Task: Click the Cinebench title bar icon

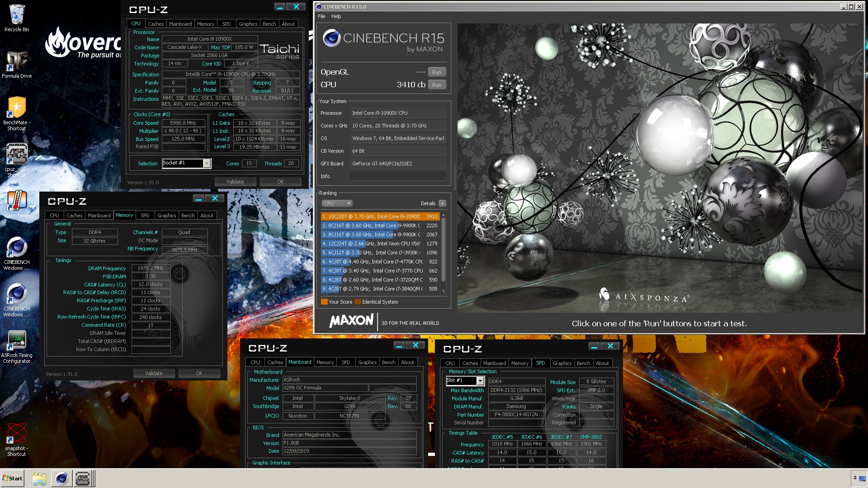Action: pos(319,7)
